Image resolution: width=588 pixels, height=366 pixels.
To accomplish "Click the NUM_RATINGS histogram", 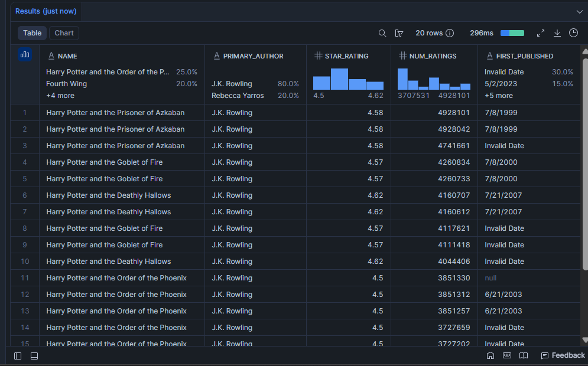I will (x=434, y=79).
